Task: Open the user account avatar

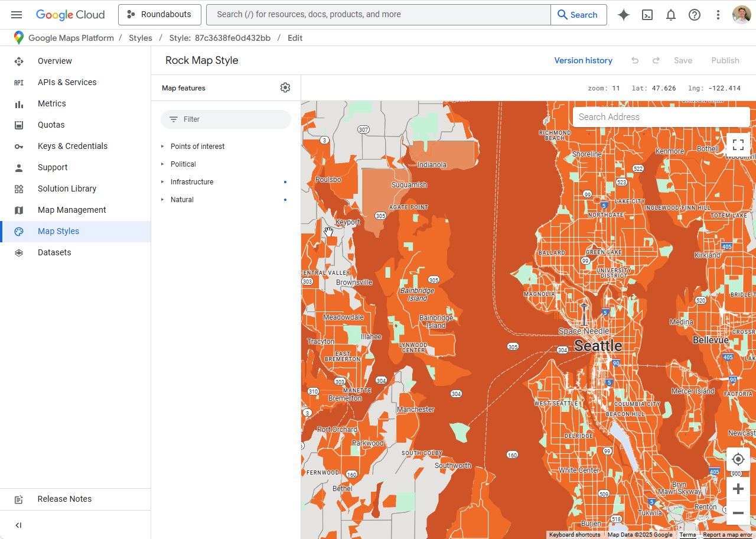Action: pyautogui.click(x=742, y=15)
